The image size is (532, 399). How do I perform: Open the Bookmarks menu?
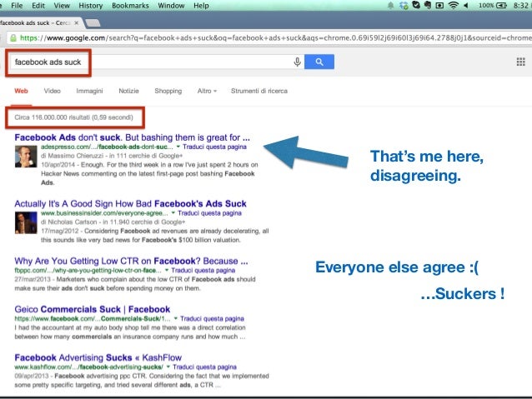click(130, 6)
